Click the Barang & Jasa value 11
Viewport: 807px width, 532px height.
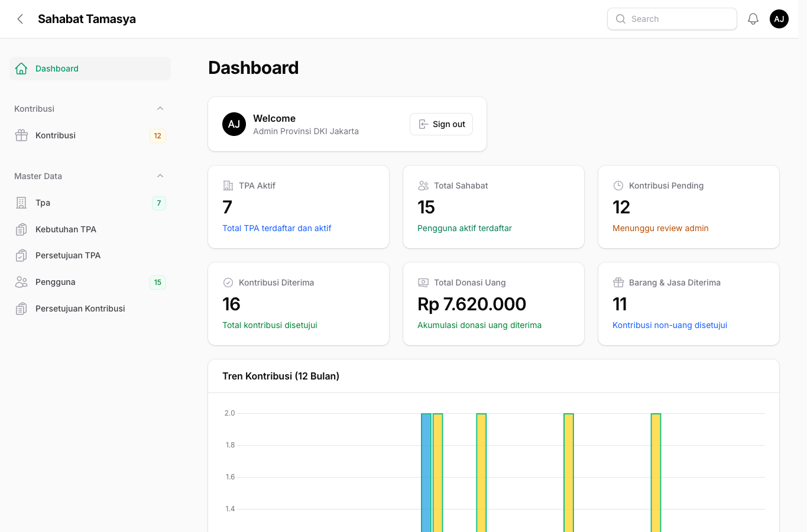coord(620,304)
